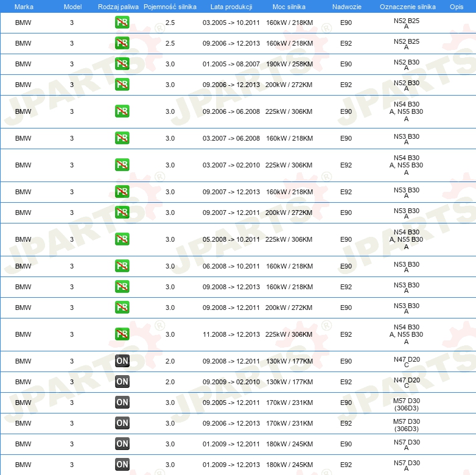Click the ON diesel icon in the M57 D30 E92 row

122,423
